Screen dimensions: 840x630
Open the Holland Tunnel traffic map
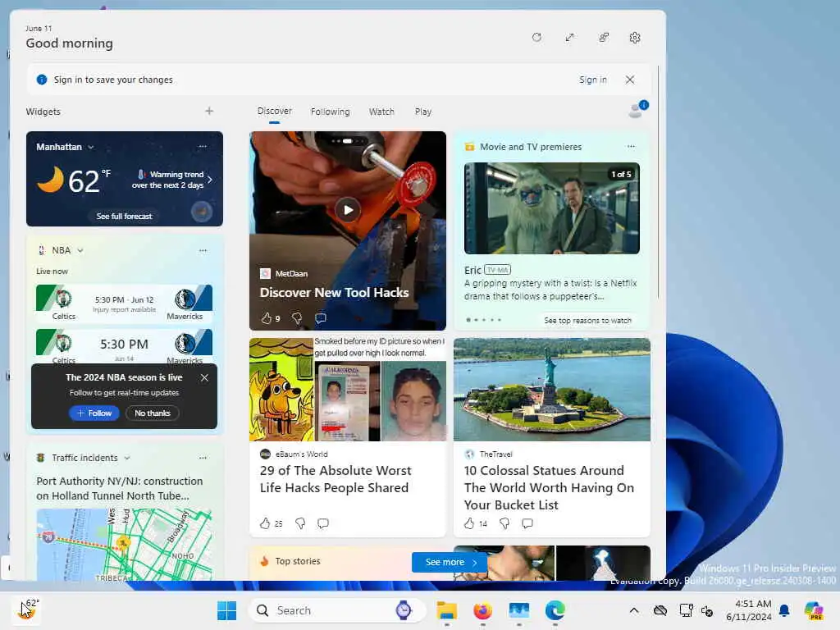pos(125,545)
